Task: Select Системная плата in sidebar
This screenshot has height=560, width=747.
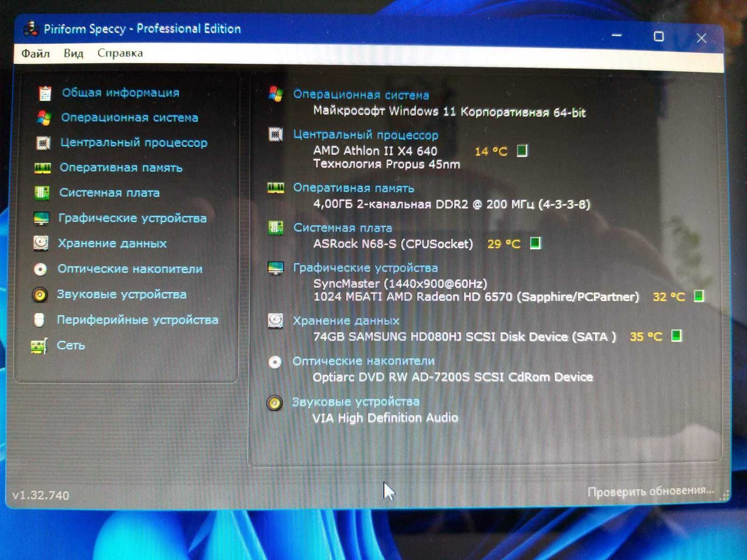Action: [109, 193]
